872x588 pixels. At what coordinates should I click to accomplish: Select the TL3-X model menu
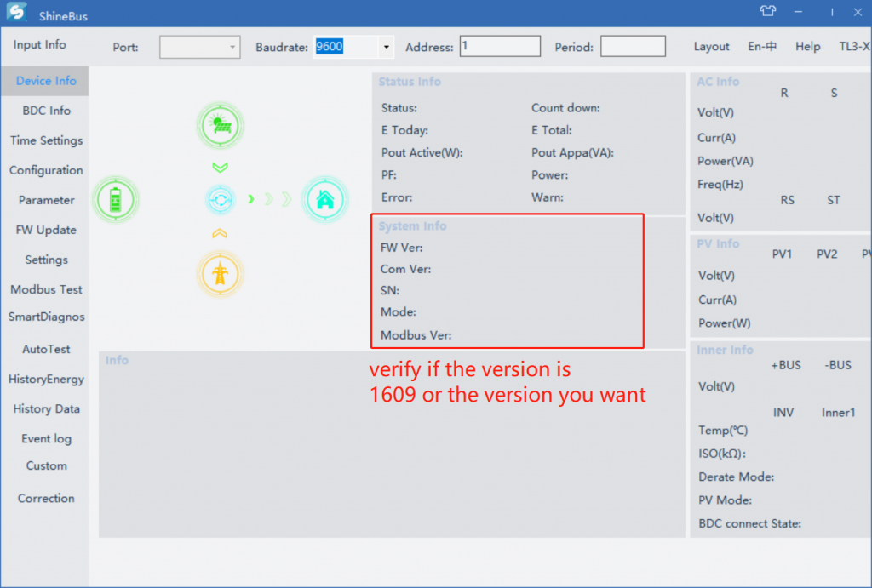click(855, 47)
